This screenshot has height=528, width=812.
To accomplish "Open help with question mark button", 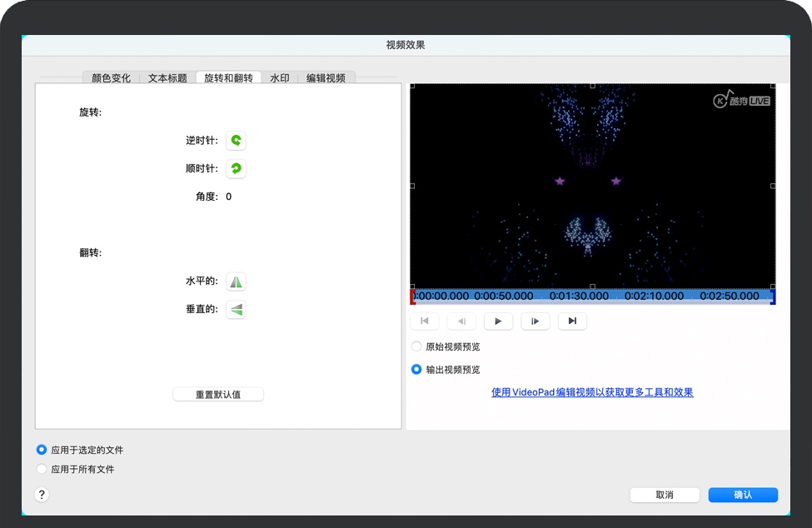I will (42, 495).
